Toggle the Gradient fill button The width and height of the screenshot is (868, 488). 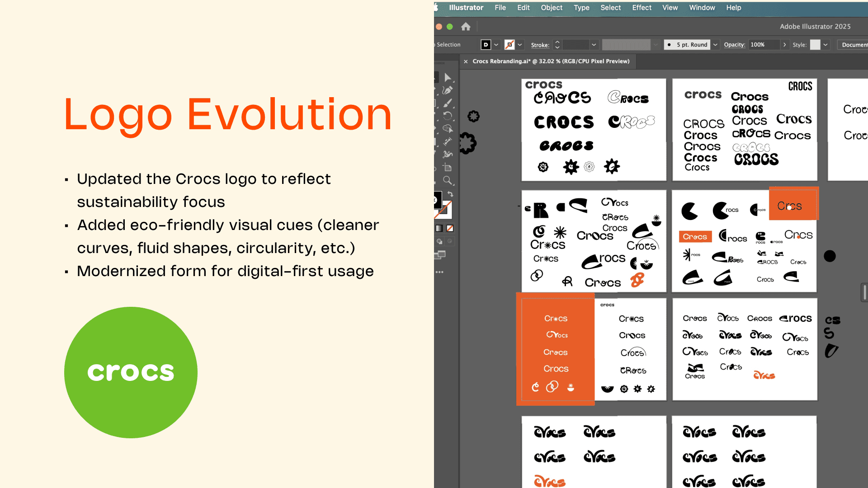pyautogui.click(x=439, y=229)
